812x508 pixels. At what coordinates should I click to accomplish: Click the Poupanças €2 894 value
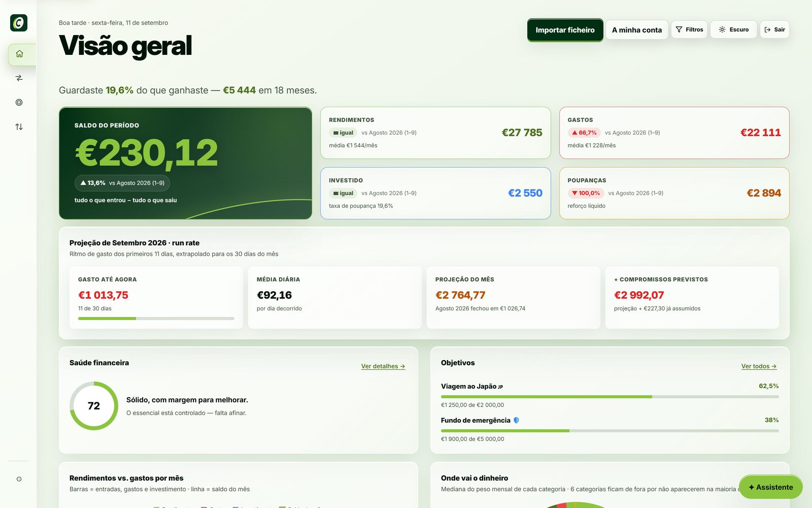click(764, 193)
